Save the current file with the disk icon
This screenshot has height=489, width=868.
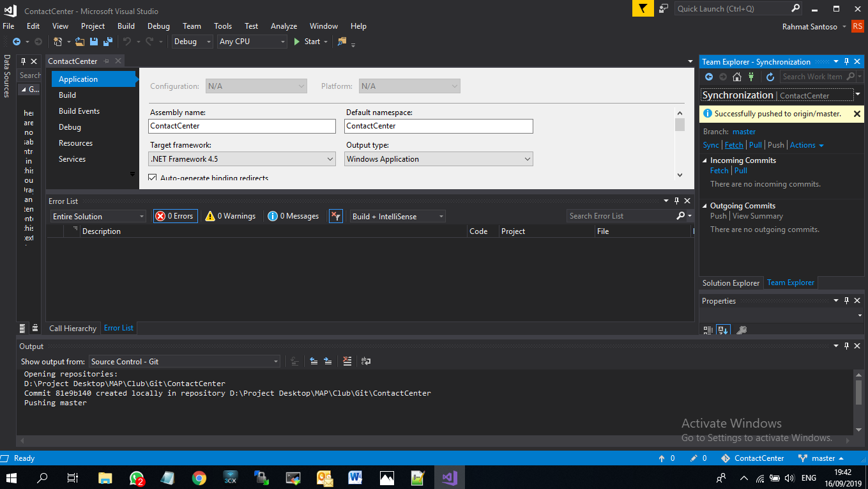pyautogui.click(x=94, y=42)
